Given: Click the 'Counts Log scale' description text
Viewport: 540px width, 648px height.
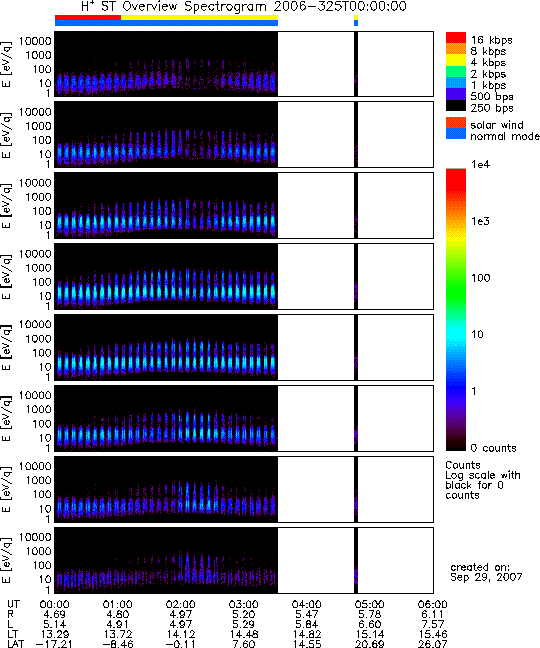Looking at the screenshot, I should [x=483, y=480].
